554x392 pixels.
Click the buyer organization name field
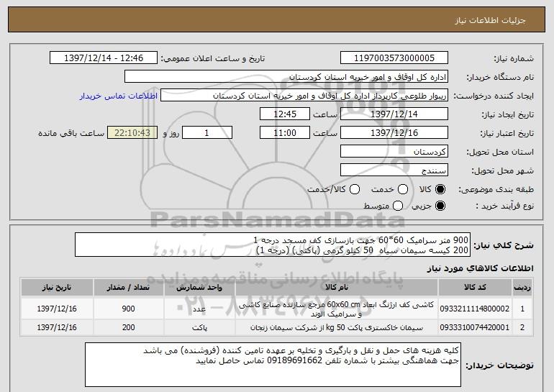pos(286,77)
